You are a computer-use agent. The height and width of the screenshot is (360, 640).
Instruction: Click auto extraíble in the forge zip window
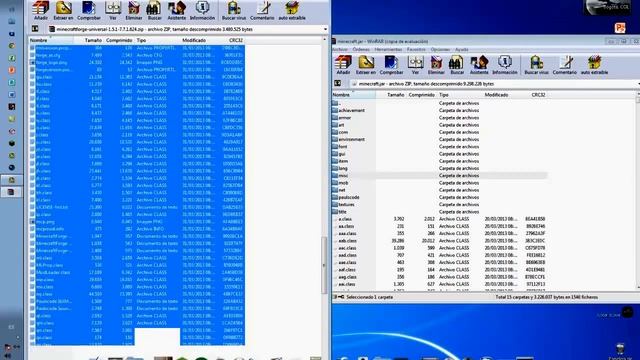(x=292, y=10)
